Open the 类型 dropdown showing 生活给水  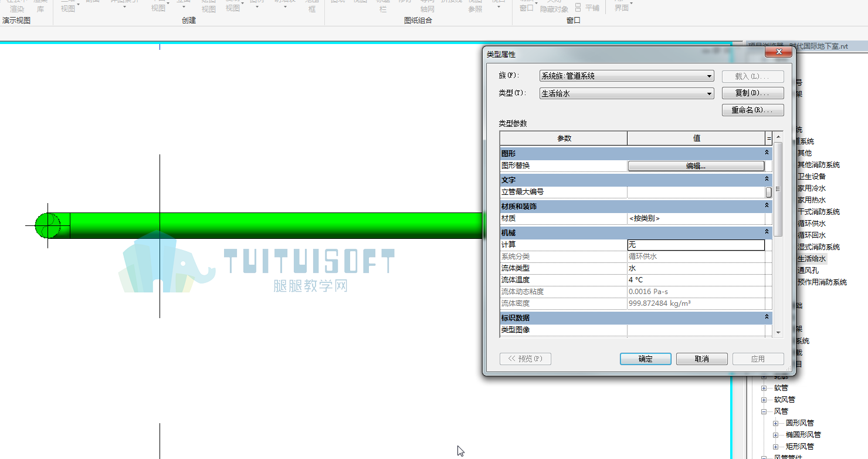coord(626,93)
